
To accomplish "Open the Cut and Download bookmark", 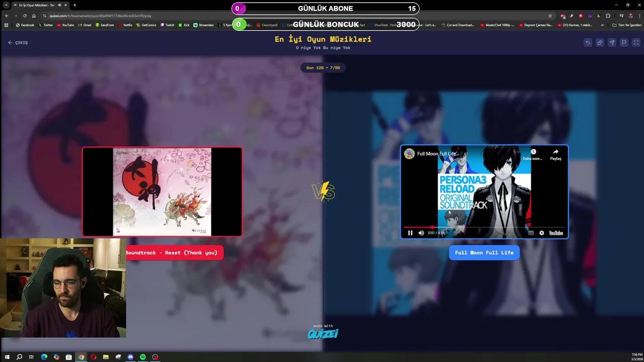I will tap(458, 25).
